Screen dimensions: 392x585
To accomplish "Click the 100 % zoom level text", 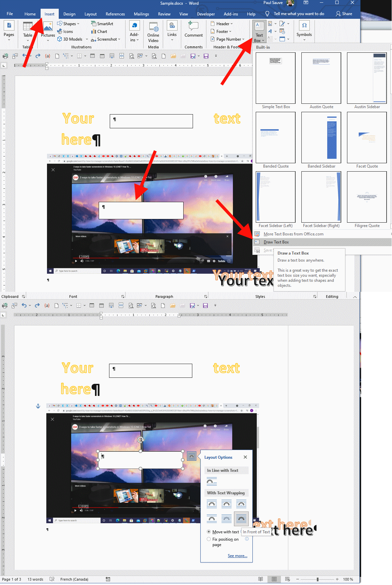I will pos(348,579).
